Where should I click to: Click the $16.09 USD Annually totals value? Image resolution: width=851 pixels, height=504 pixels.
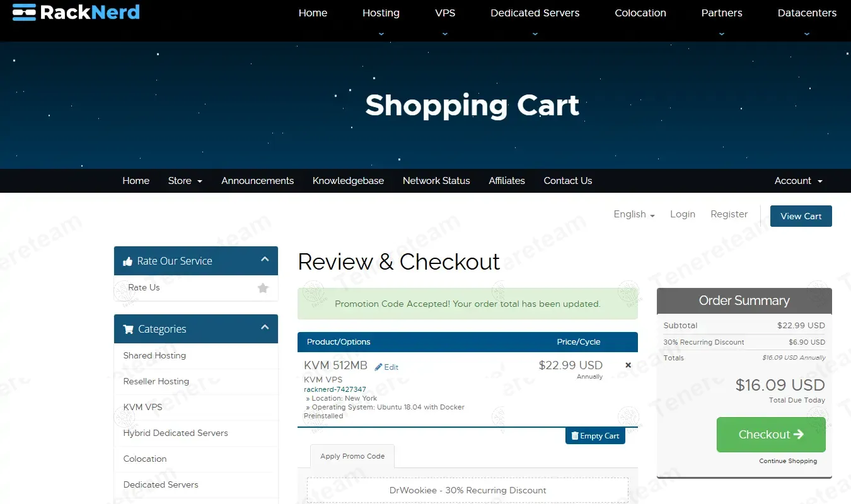pos(794,358)
